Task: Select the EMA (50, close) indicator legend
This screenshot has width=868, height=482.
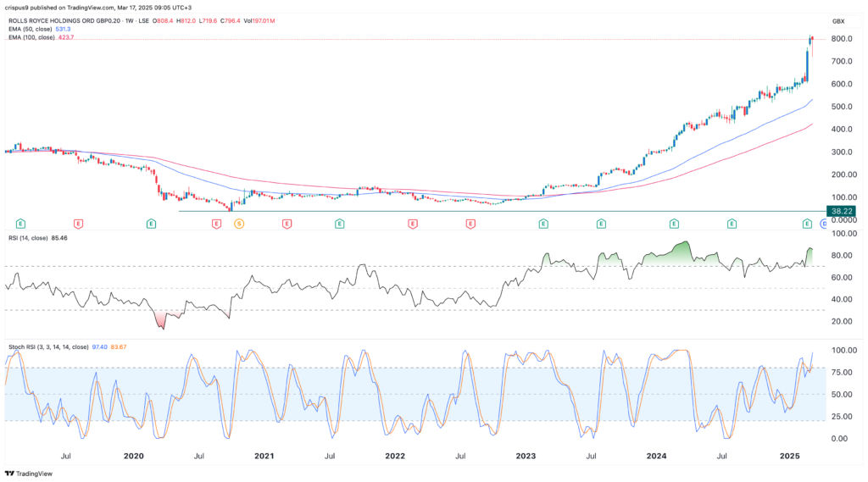Action: coord(31,29)
